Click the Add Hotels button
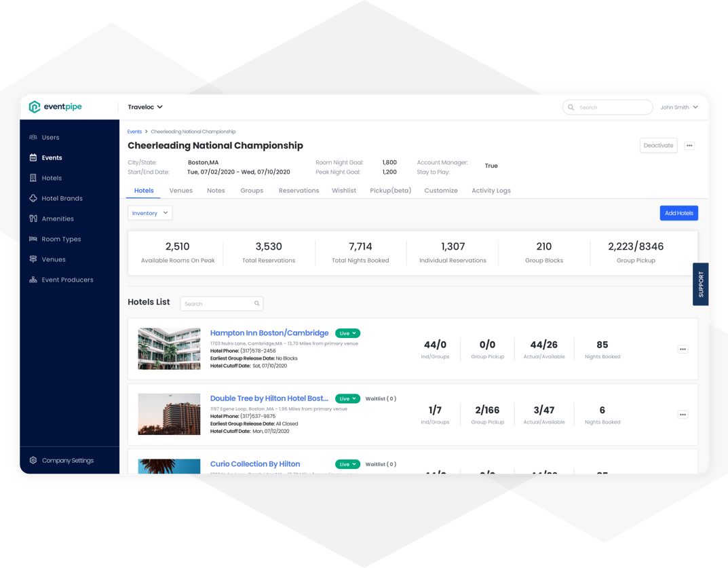 (x=678, y=213)
